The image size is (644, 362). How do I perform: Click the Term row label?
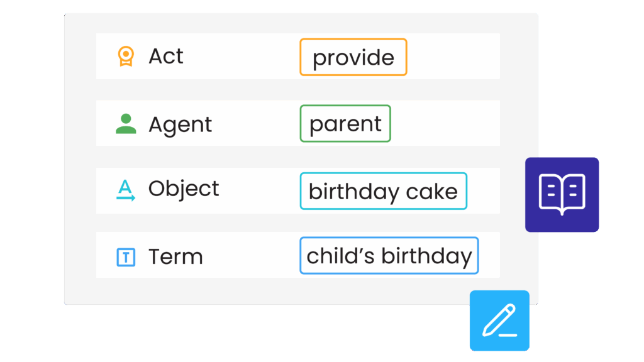[175, 257]
